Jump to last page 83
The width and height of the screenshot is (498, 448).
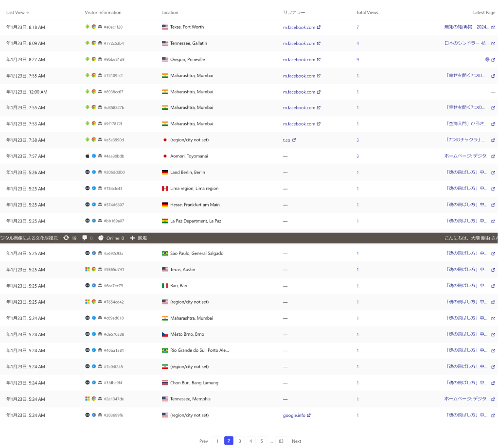pyautogui.click(x=281, y=441)
